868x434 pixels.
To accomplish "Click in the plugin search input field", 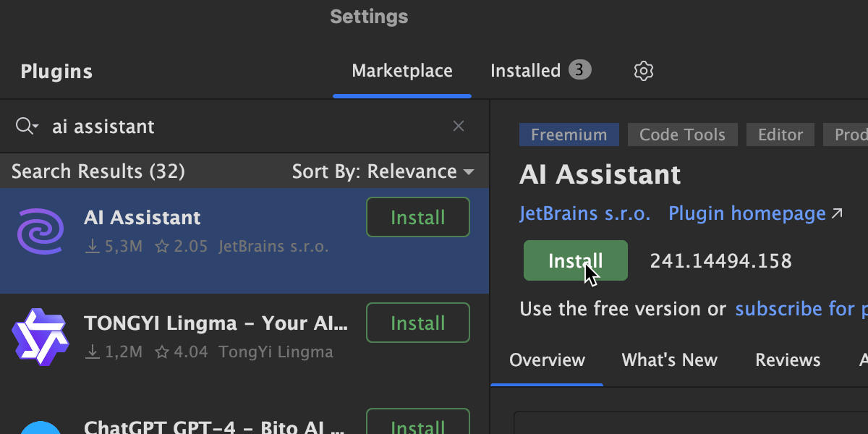I will [239, 127].
